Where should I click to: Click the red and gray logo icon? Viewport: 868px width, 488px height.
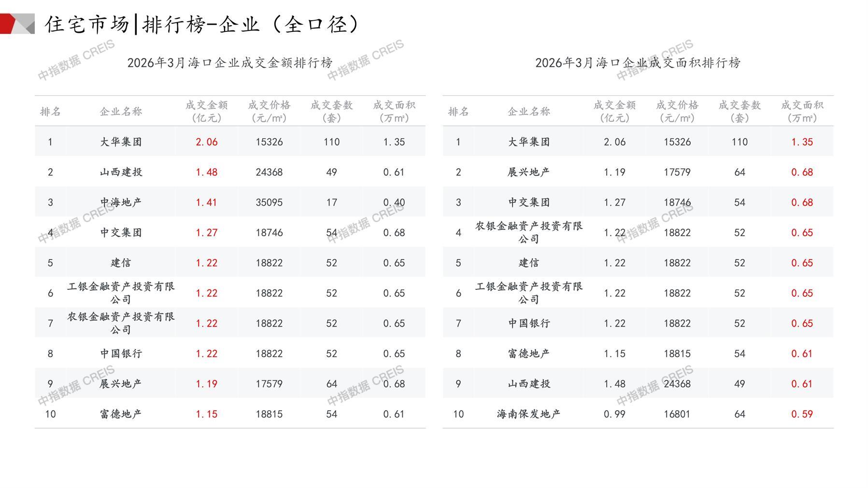[x=17, y=24]
